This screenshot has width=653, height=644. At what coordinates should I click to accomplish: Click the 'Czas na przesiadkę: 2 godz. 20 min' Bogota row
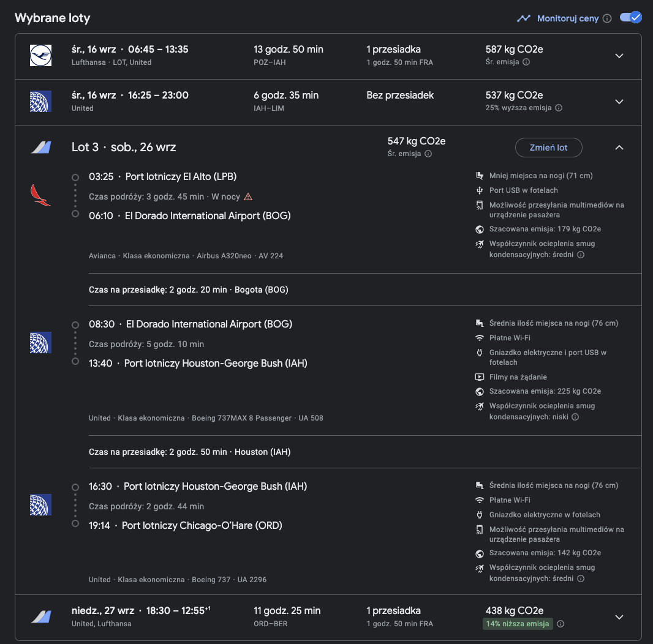(x=189, y=290)
